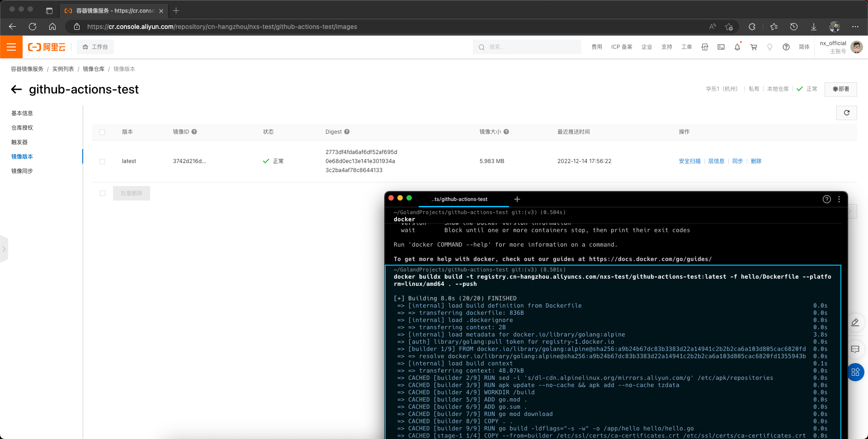Click 同步 for latest image
The width and height of the screenshot is (868, 439).
coord(737,161)
